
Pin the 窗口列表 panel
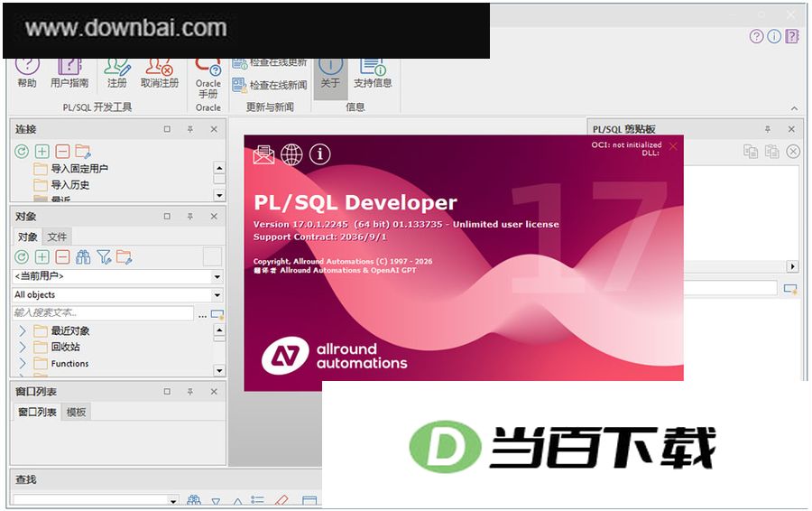tap(190, 391)
